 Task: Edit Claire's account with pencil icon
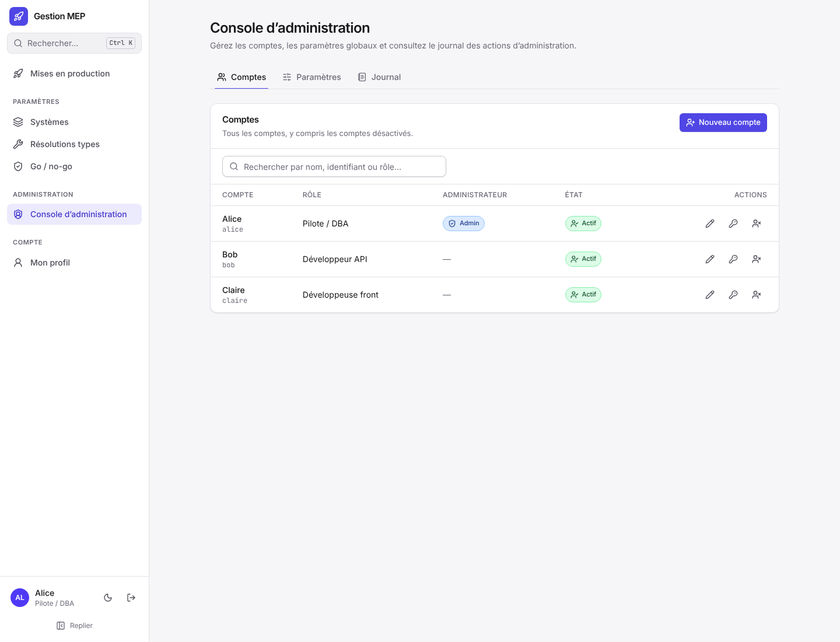point(710,295)
